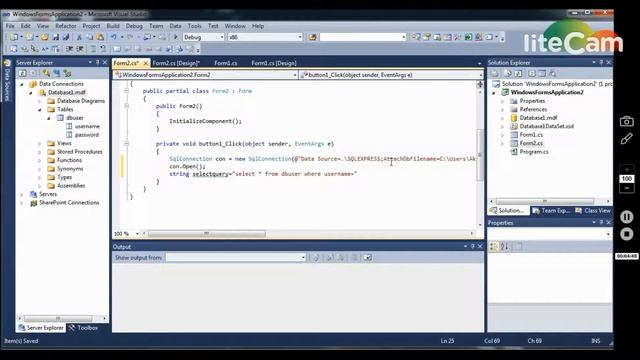Toggle Alphabetical sort in Properties panel

pyautogui.click(x=504, y=246)
